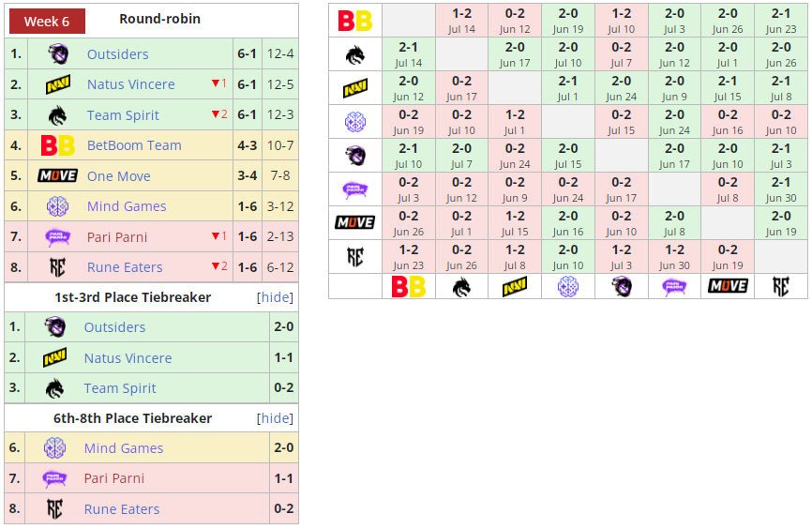This screenshot has width=812, height=529.
Task: Click Natus Vincere logo in 1st-3rd tiebreaker table
Action: tap(54, 358)
